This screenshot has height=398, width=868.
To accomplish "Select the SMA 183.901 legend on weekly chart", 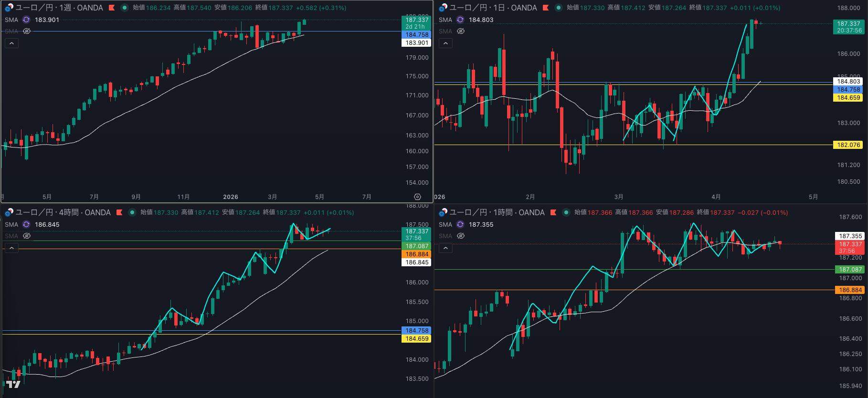I will pyautogui.click(x=47, y=20).
